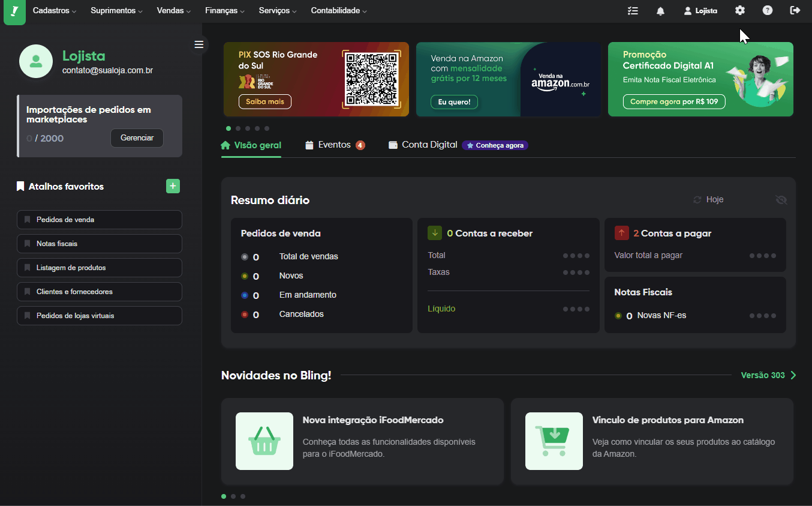The width and height of the screenshot is (812, 506).
Task: Click Saiba mais on the PIX SOS banner
Action: coord(265,101)
